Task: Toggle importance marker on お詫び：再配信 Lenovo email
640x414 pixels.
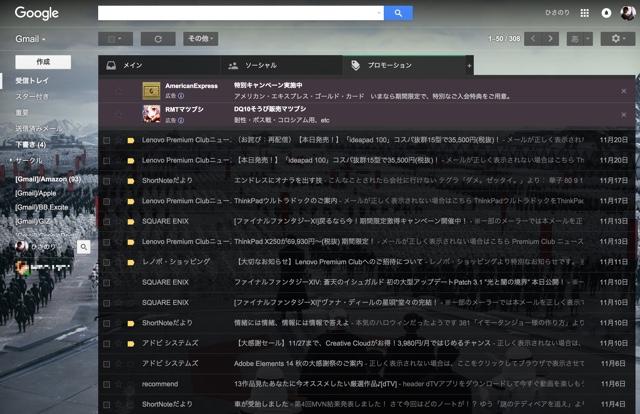Action: coord(131,140)
